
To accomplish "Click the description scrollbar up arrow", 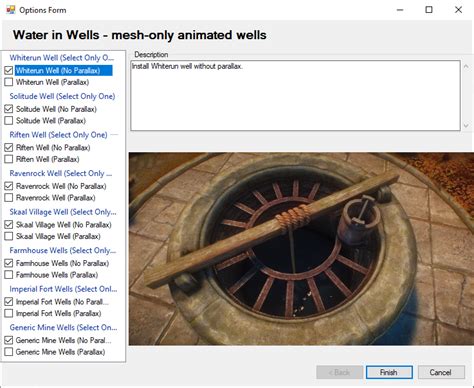I will tap(466, 67).
